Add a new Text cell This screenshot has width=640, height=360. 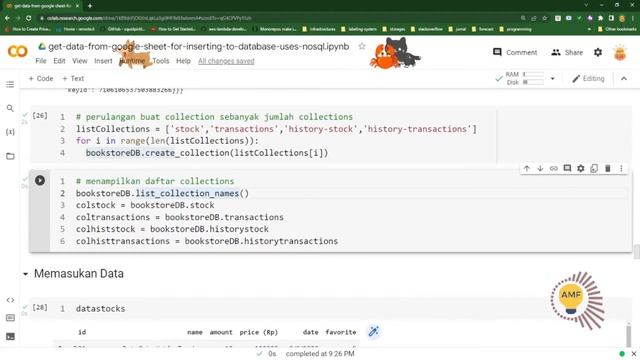73,78
